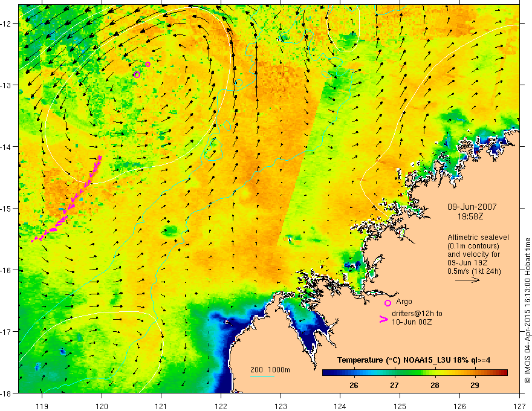Click the magenta drifter track arrows on the map
532x411 pixels.
tap(67, 198)
